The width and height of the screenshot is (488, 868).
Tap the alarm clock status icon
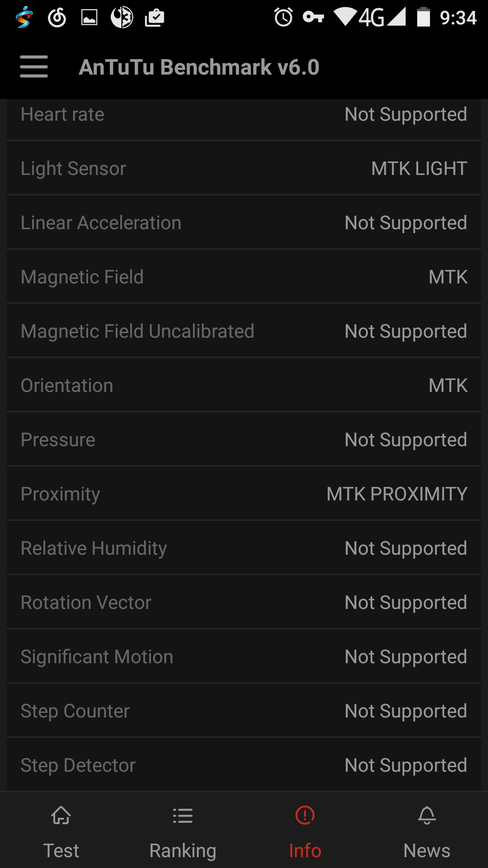(x=283, y=18)
